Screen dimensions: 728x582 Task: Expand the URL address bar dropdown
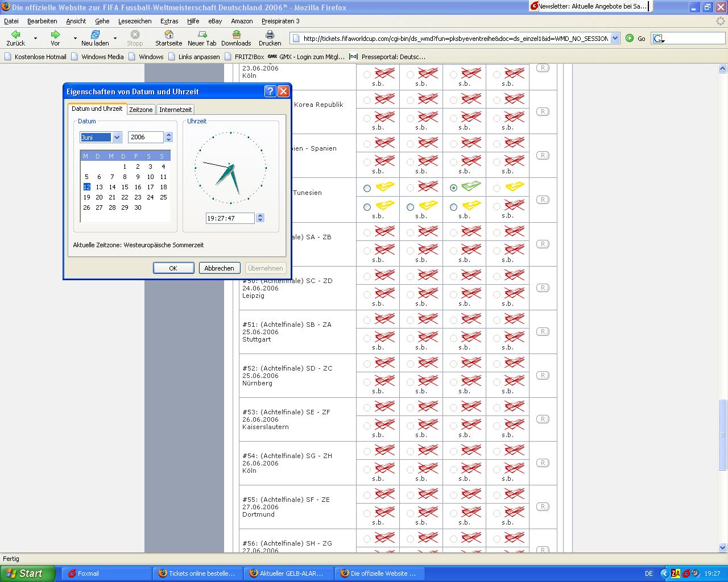pos(615,38)
